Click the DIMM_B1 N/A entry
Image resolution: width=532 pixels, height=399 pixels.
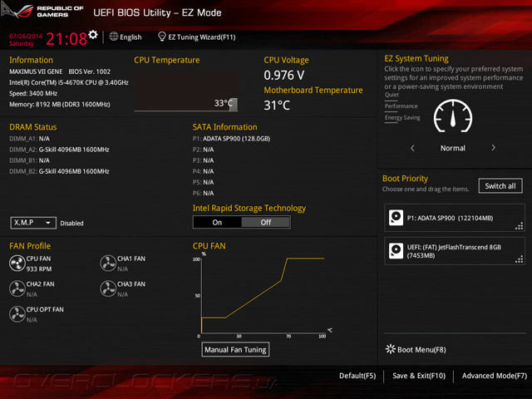coord(30,160)
